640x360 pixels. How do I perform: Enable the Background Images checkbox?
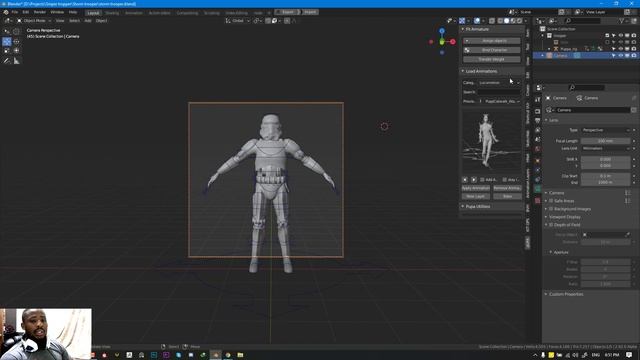click(x=551, y=209)
